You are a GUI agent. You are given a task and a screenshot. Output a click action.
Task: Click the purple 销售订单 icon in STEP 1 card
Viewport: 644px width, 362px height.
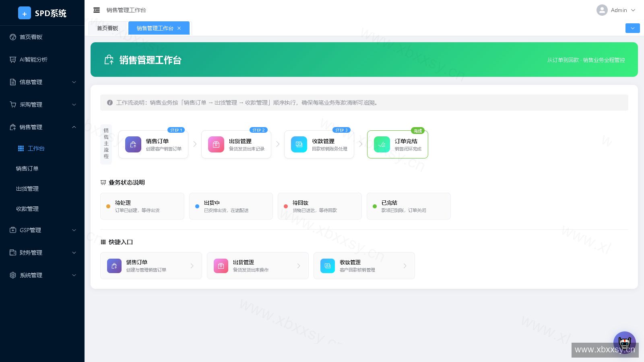(x=133, y=144)
